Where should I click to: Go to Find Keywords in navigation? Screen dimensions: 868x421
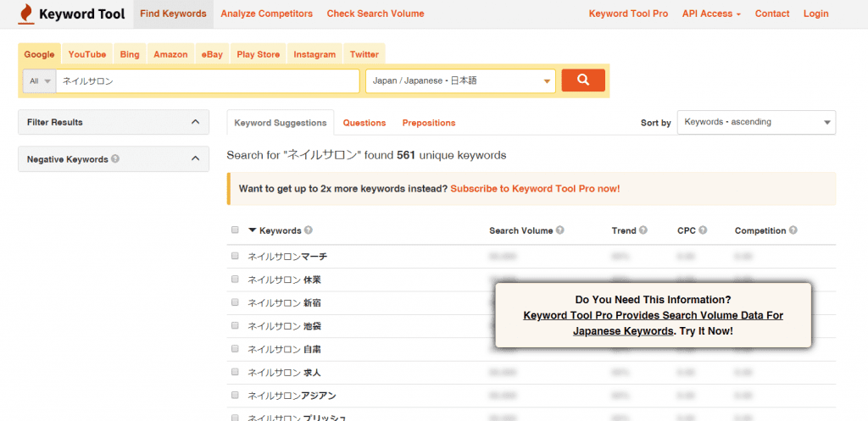(x=173, y=14)
